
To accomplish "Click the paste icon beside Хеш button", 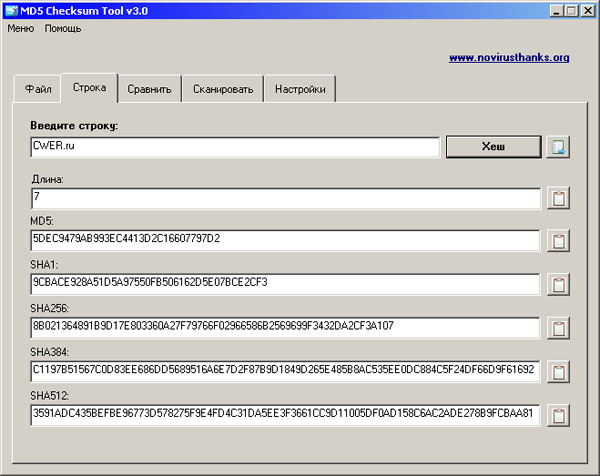I will [x=558, y=147].
